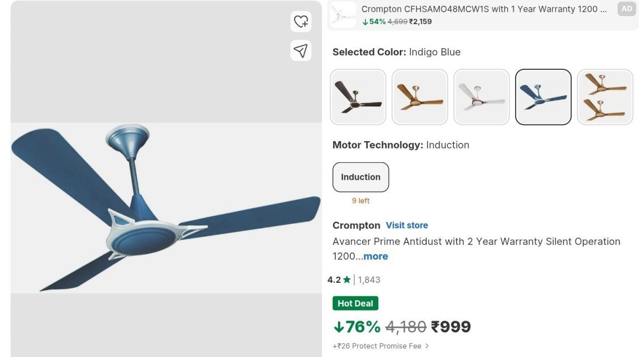Choose the golden brown fan color
644x357 pixels.
tap(420, 97)
